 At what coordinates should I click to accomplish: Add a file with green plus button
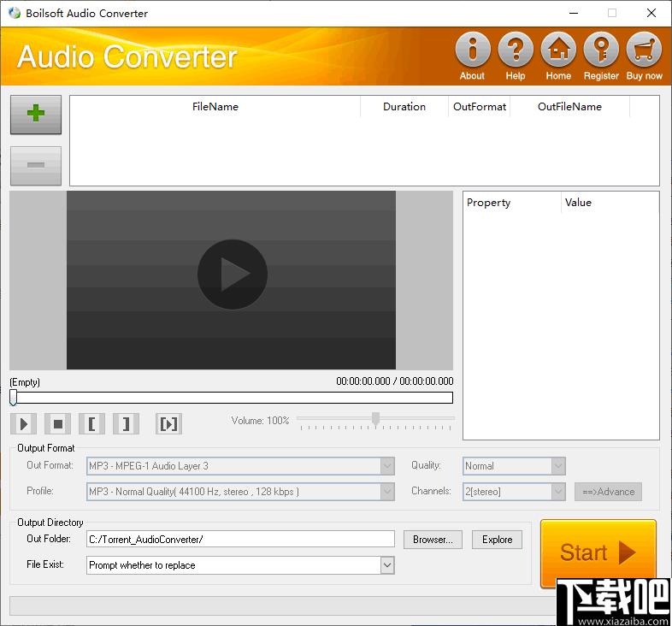coord(36,115)
